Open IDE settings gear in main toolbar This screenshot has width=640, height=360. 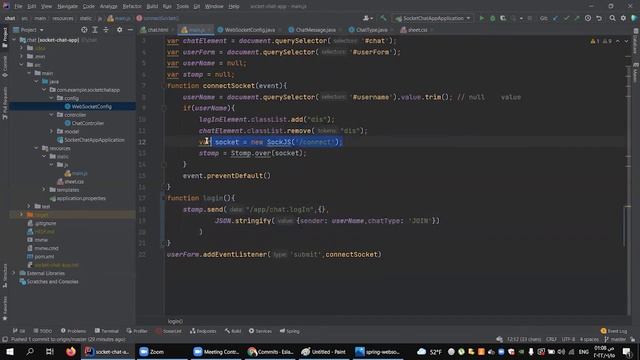[x=623, y=18]
